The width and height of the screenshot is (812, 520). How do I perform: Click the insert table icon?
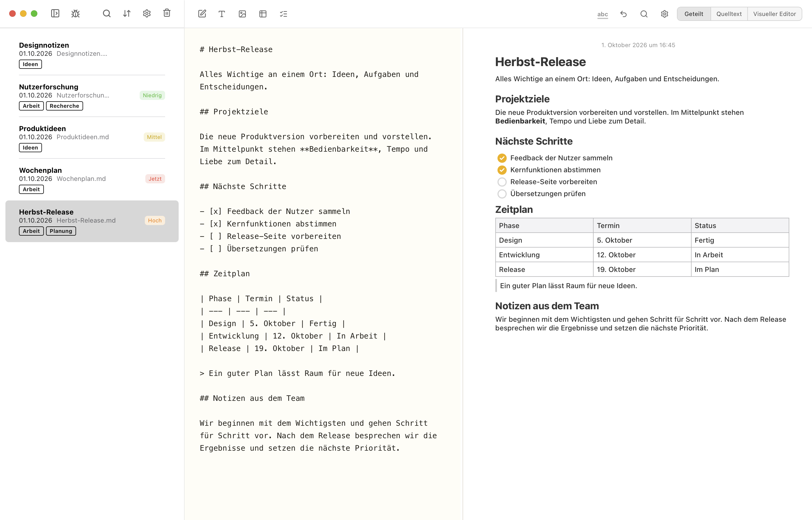tap(263, 14)
